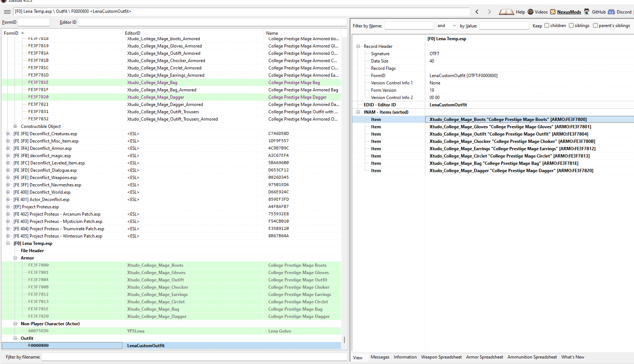This screenshot has height=364, width=634.
Task: Toggle Keep siblings checkbox
Action: [571, 26]
